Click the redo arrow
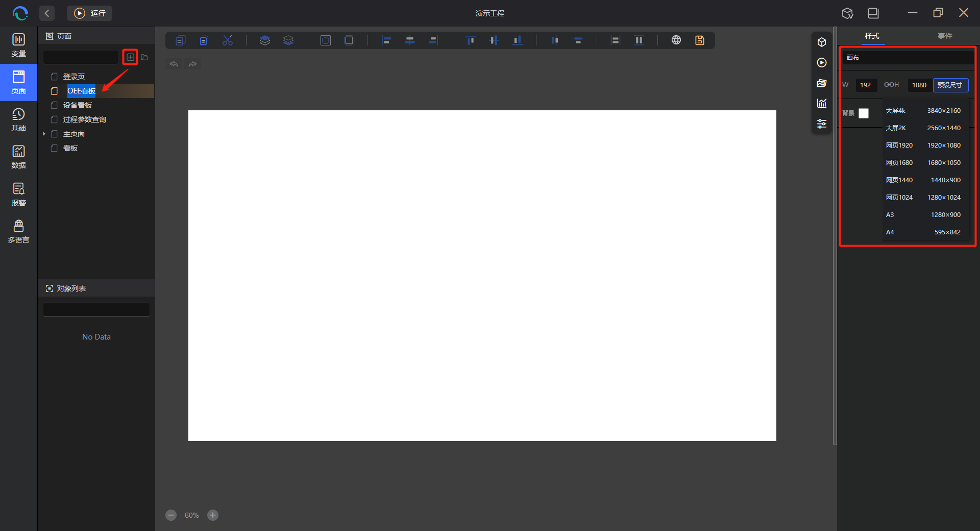The height and width of the screenshot is (531, 980). point(192,64)
